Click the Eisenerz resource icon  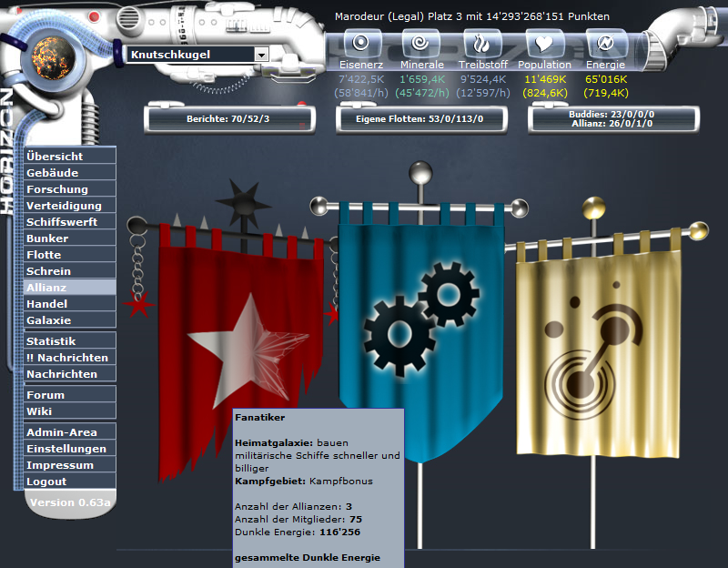[x=361, y=41]
